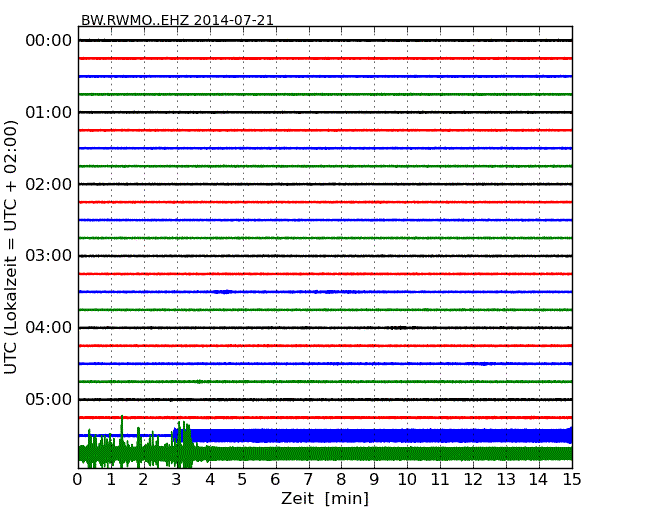650x520 pixels.
Task: Click the x-axis tick label 1
Action: coord(111,480)
